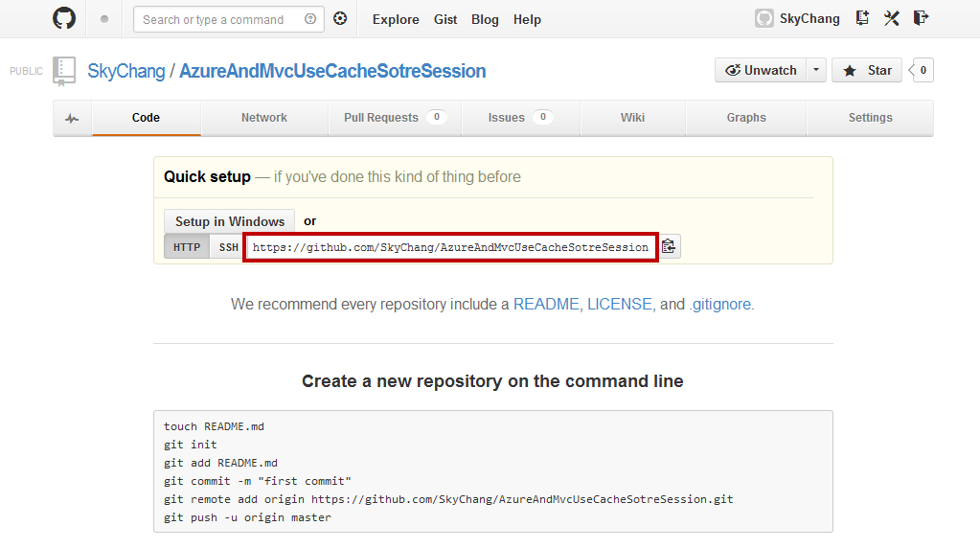Open SkyChang username link in header

click(x=809, y=19)
